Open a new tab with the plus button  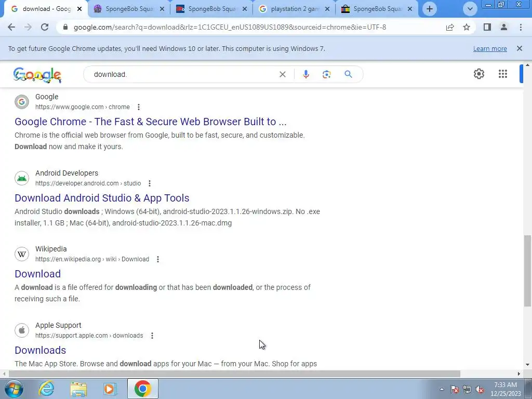(x=430, y=9)
